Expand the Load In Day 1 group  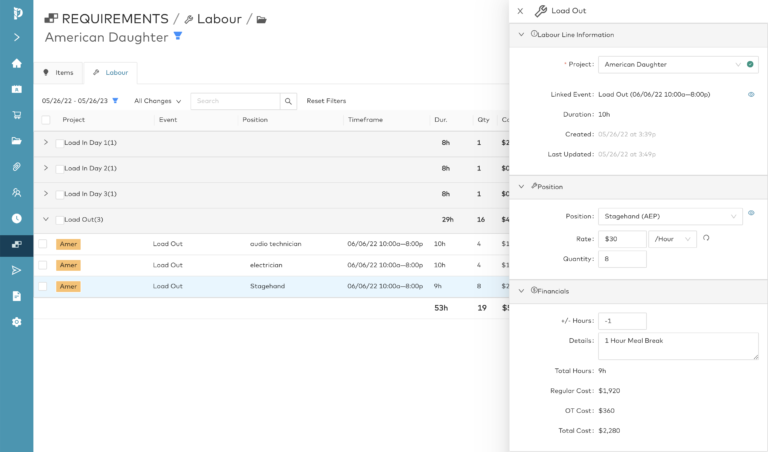pos(45,143)
